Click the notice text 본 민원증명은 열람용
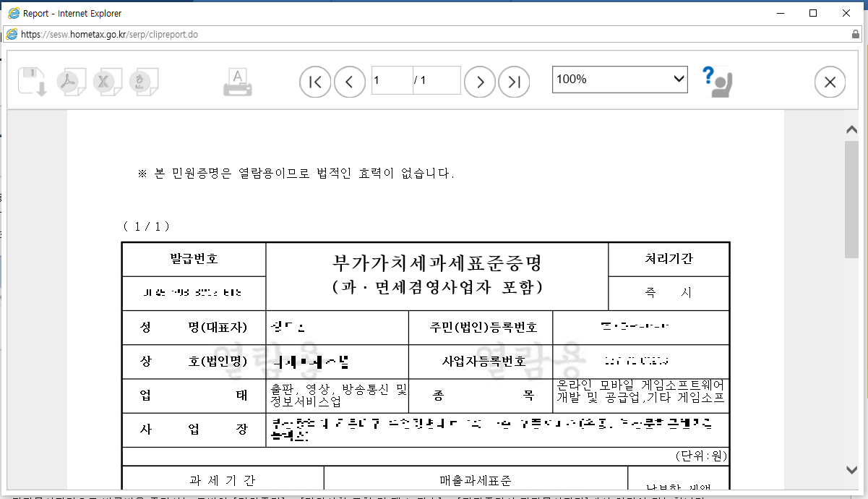 (x=296, y=174)
